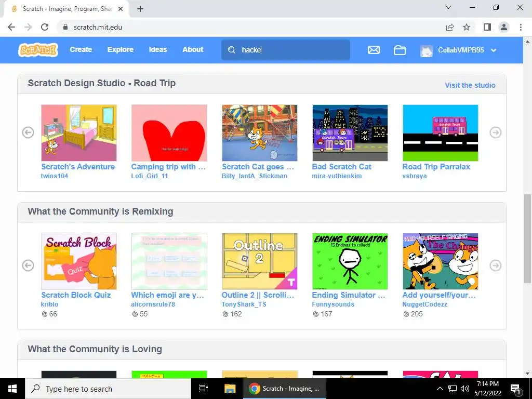Click the taskbar clock showing 7:14 PM
This screenshot has height=399, width=532.
click(x=487, y=389)
